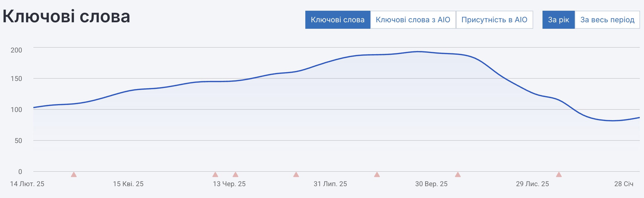Click triangle marker between 31 Лип. and 30 Вер.
The width and height of the screenshot is (644, 198).
(377, 175)
